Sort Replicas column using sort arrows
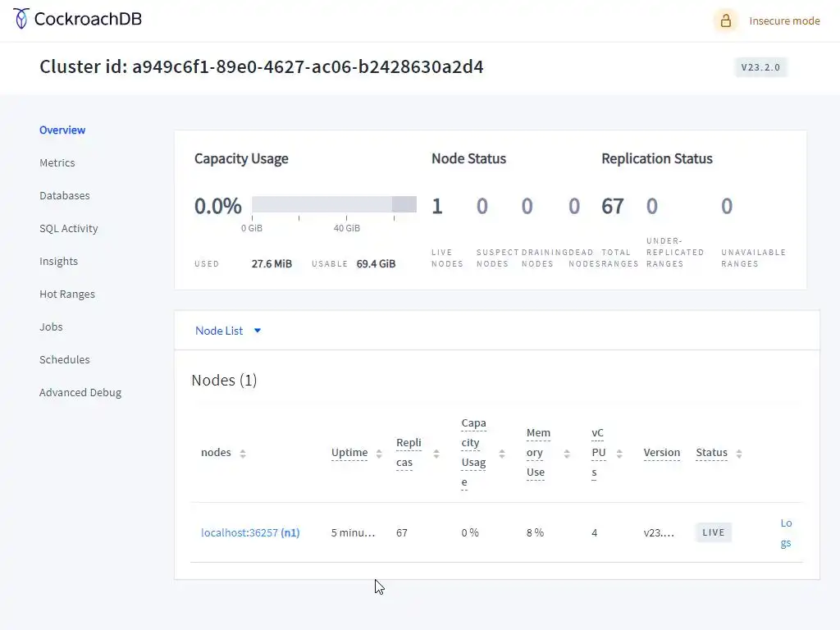The width and height of the screenshot is (840, 630). pos(436,454)
